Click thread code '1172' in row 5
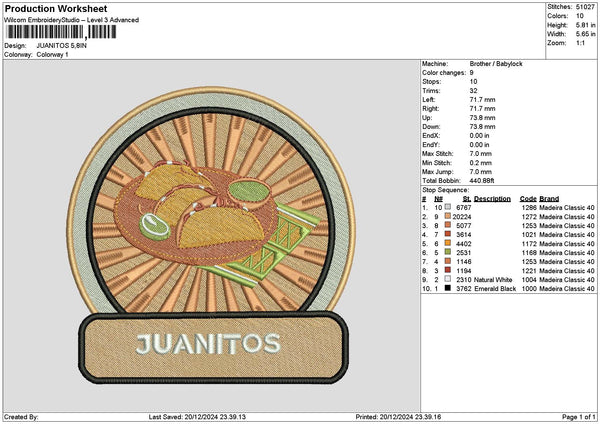Viewport: 600px width, 424px height. (529, 244)
